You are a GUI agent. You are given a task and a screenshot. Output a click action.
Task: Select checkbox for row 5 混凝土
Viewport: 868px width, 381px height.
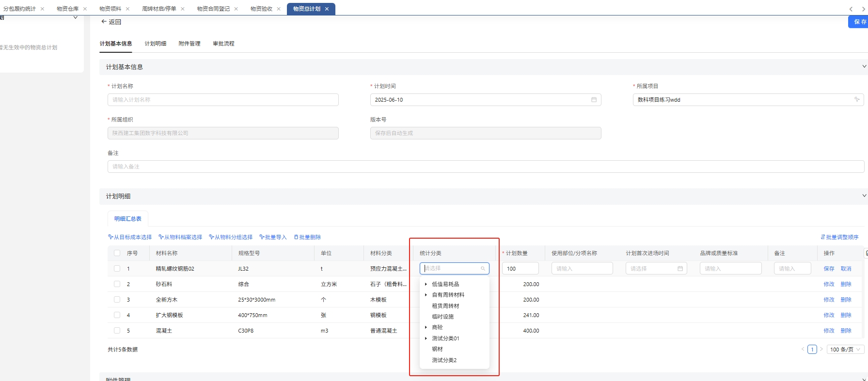coord(117,331)
